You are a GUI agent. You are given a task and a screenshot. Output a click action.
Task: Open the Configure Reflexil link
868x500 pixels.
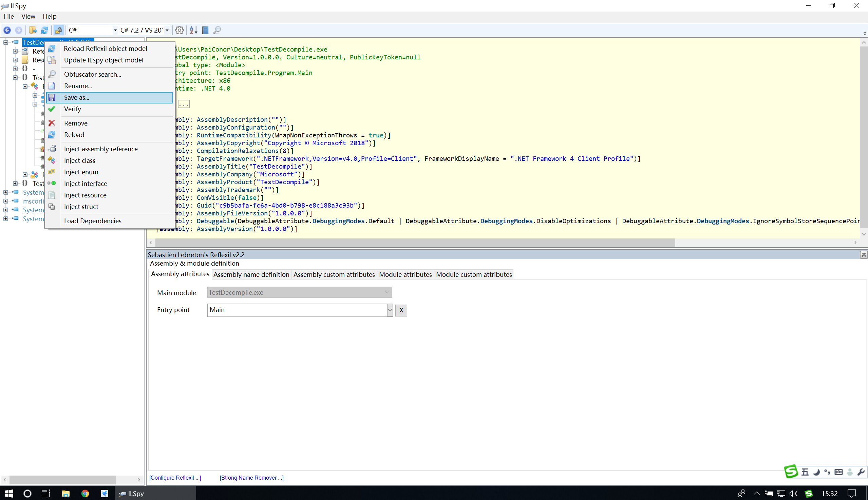point(175,478)
